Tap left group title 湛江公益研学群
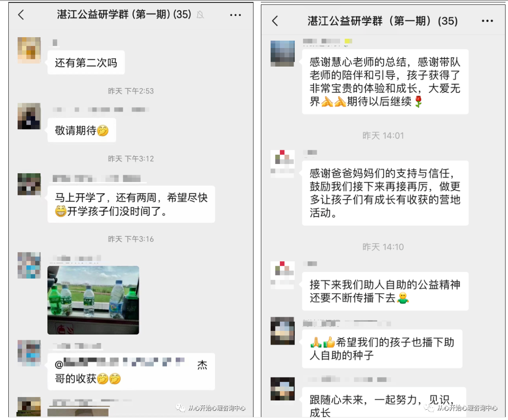Image resolution: width=508 pixels, height=420 pixels. [124, 15]
